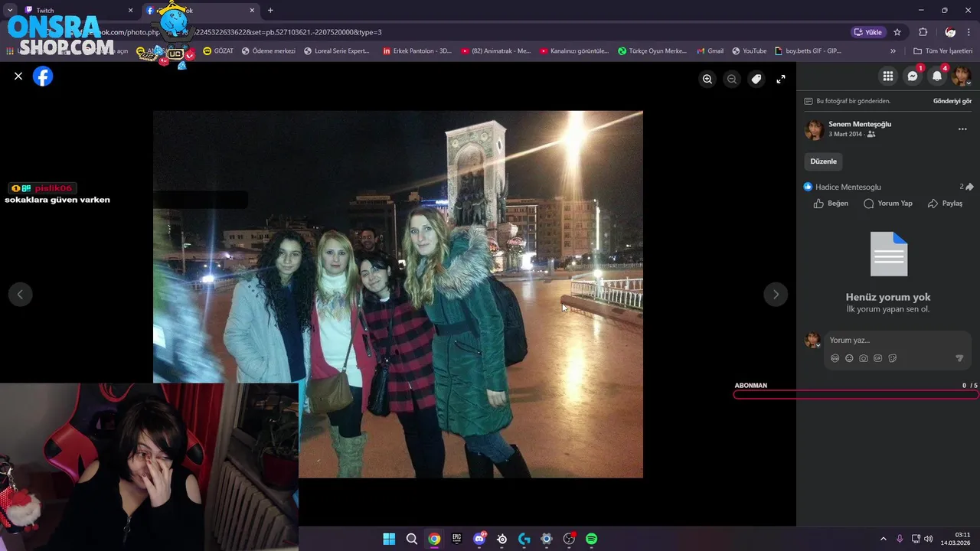Go to the previous photo

[20, 295]
